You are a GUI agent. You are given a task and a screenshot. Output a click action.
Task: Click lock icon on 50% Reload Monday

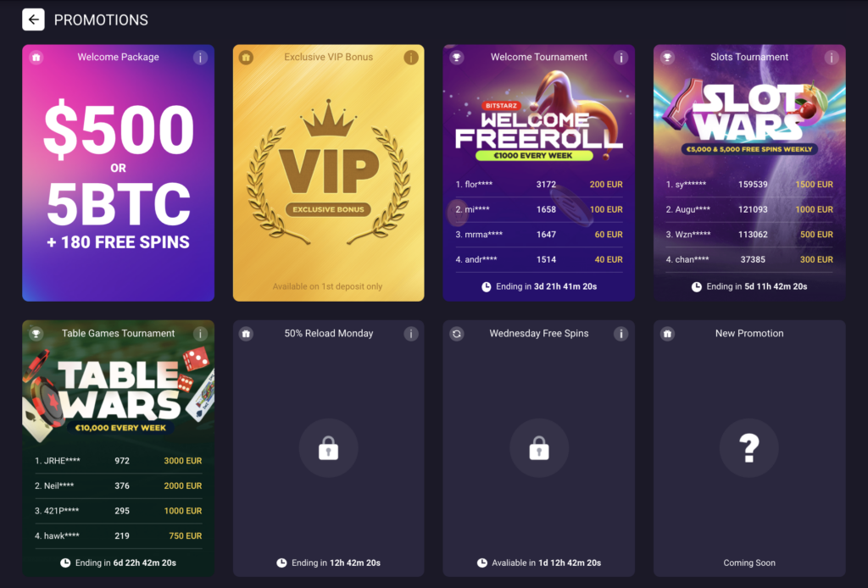[328, 448]
